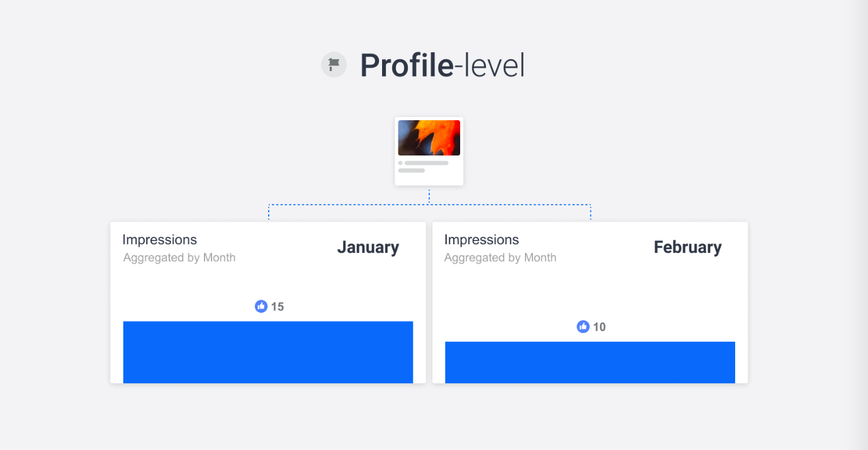Click the flag icon beside Profile-level heading
The height and width of the screenshot is (450, 868).
(x=334, y=65)
